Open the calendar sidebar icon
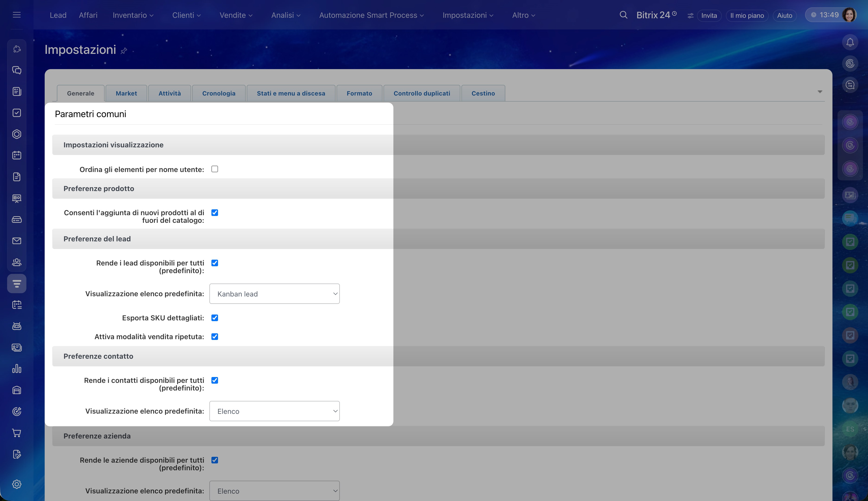 click(16, 155)
